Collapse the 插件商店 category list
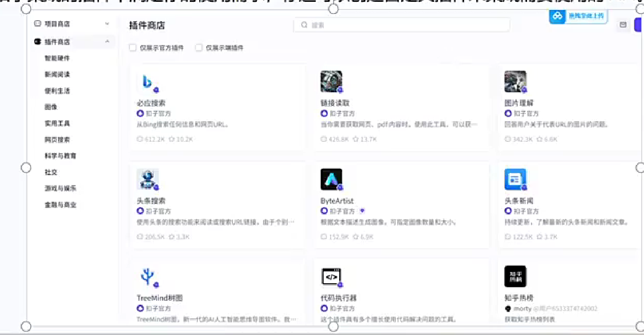Viewport: 644px width, 335px height. [x=107, y=41]
